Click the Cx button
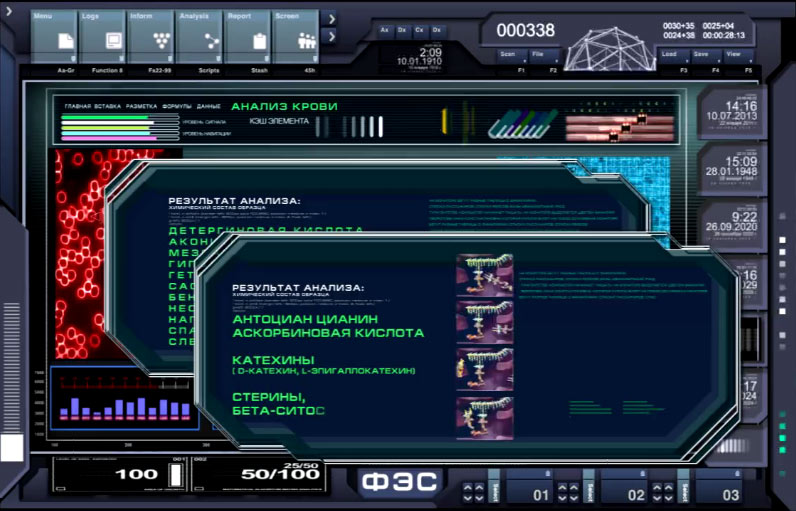The image size is (796, 511). click(419, 30)
